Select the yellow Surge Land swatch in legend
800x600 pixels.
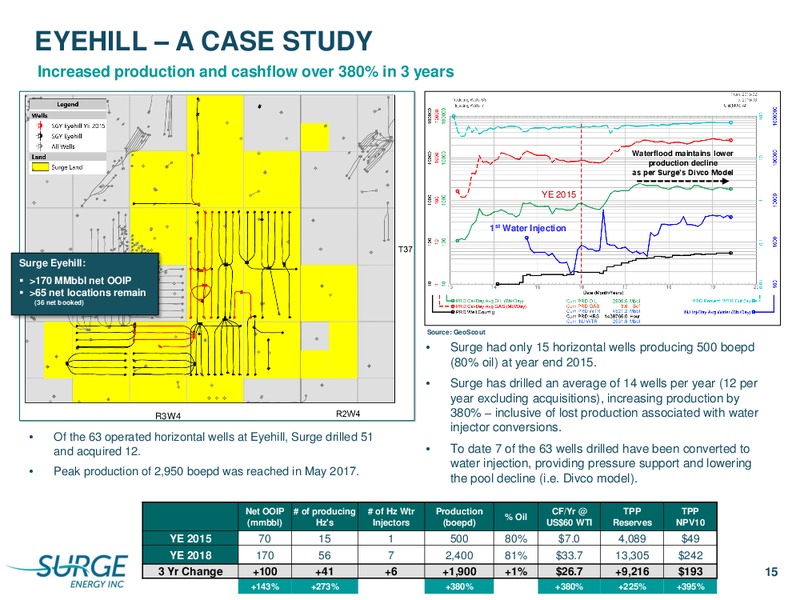(40, 167)
